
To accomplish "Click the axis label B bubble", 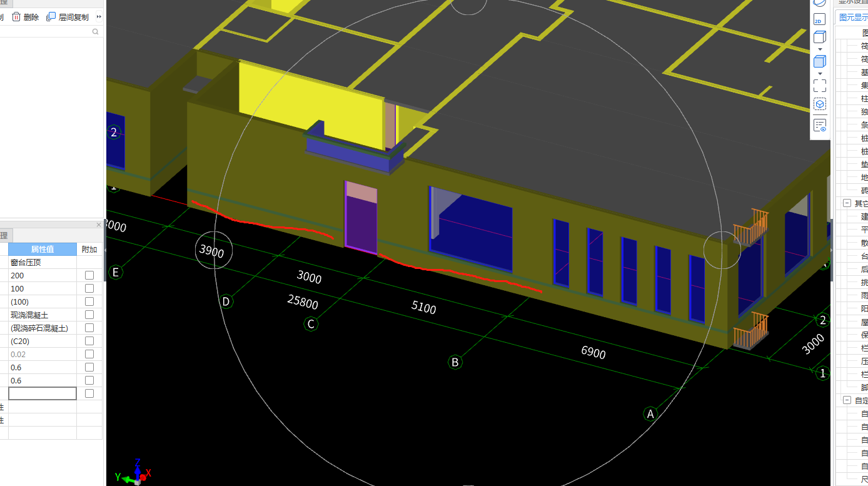I will point(455,362).
